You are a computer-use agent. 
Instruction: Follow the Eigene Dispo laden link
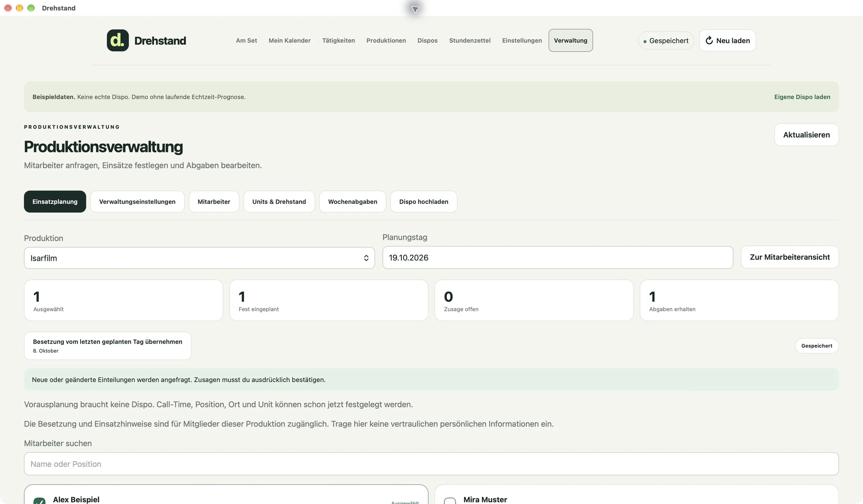802,97
